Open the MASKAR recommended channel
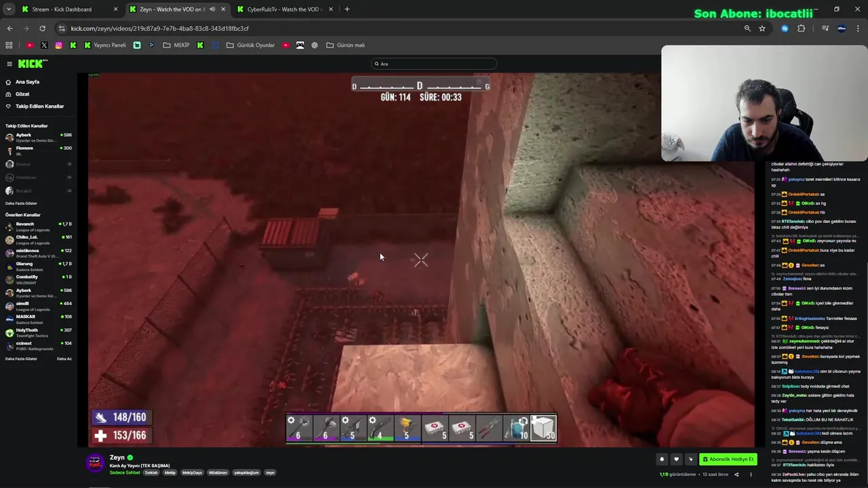 click(38, 319)
